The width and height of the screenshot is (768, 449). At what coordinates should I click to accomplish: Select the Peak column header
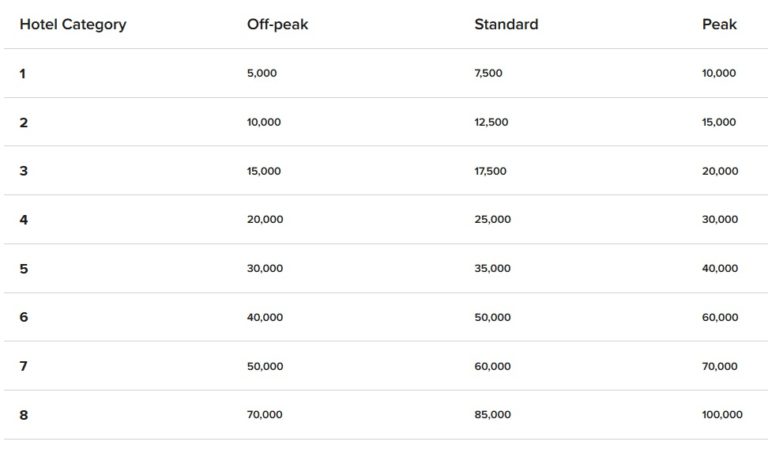click(719, 24)
